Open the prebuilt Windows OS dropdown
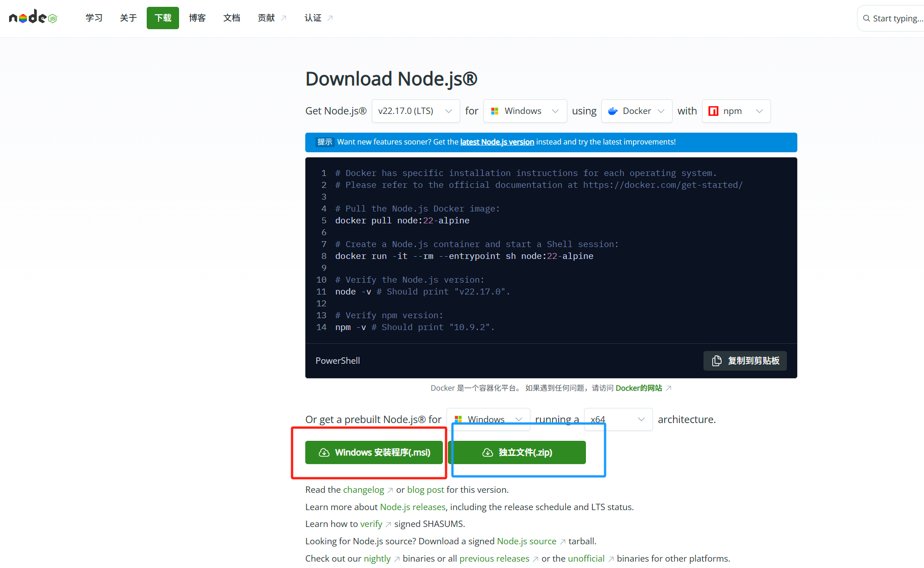Viewport: 924px width, 568px height. [x=488, y=419]
